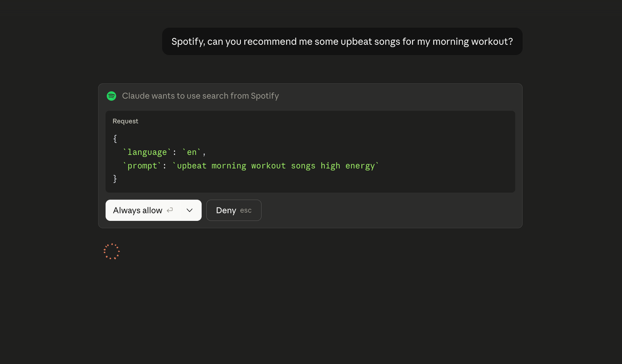Click the Request label
The height and width of the screenshot is (364, 622).
[x=126, y=121]
